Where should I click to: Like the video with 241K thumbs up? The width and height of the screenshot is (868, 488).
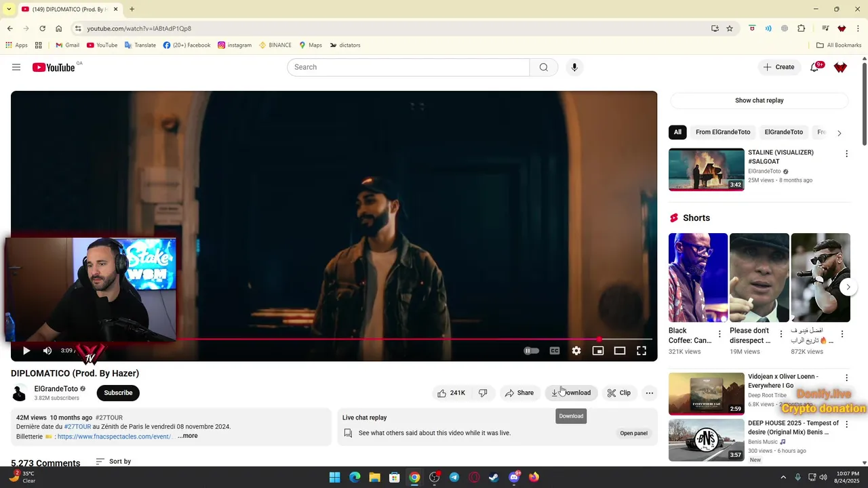coord(451,392)
